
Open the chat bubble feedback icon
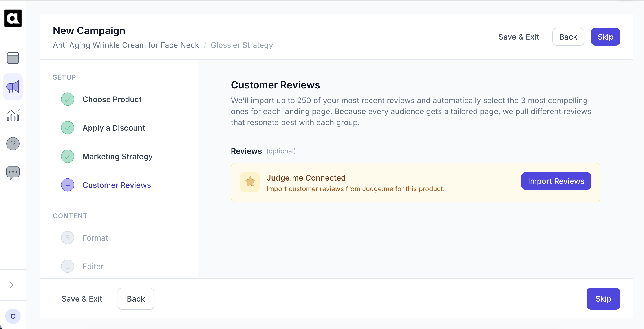[13, 172]
